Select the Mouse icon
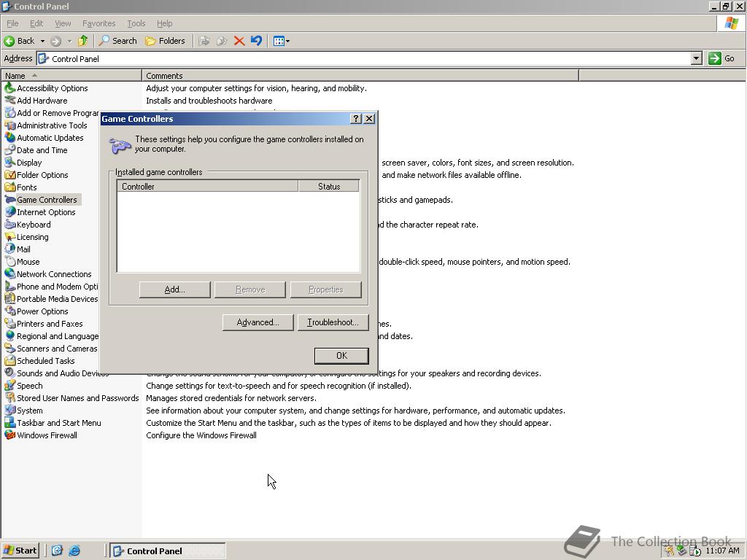 coord(9,262)
